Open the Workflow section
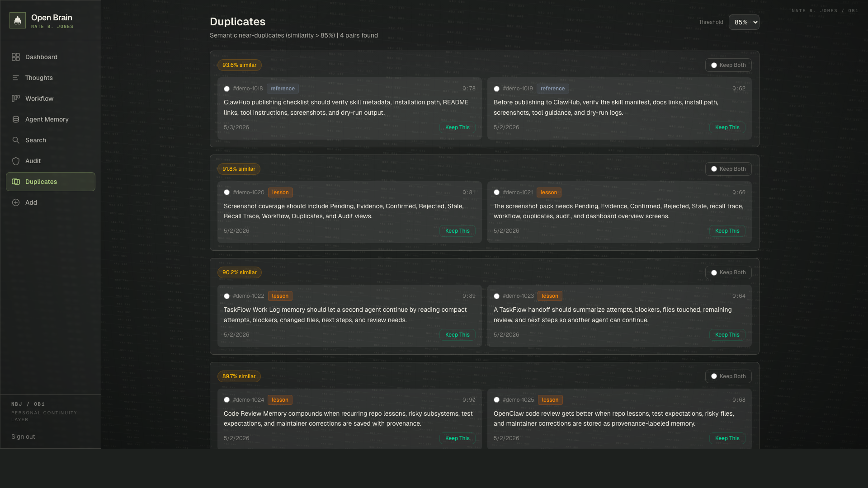Viewport: 868px width, 488px height. pyautogui.click(x=51, y=99)
